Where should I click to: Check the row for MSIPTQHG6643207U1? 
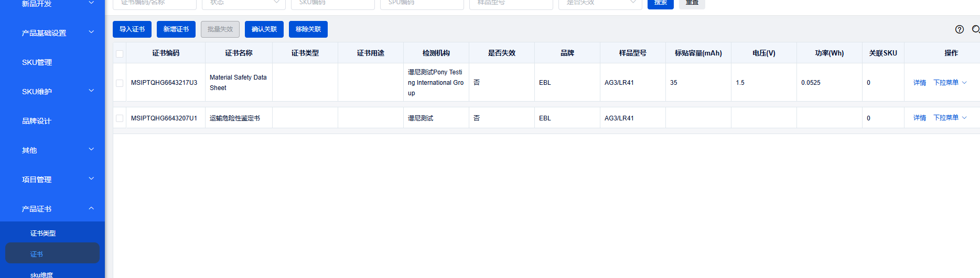tap(120, 118)
